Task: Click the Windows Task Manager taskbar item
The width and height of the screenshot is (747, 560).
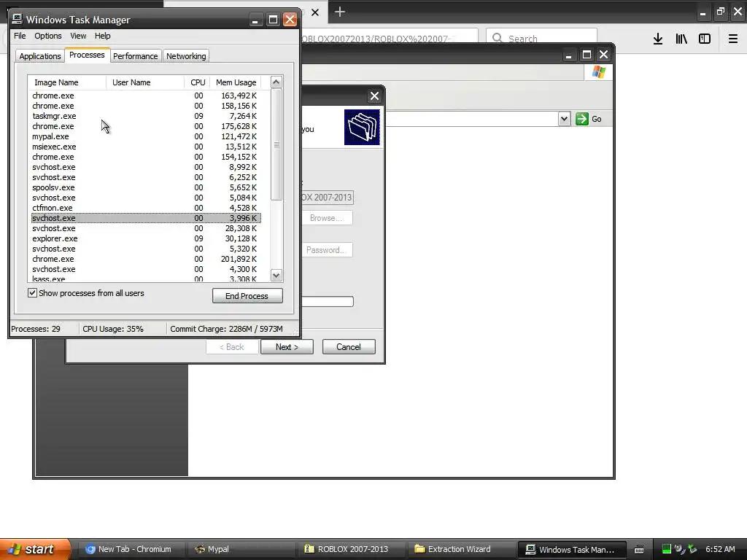Action: point(570,549)
